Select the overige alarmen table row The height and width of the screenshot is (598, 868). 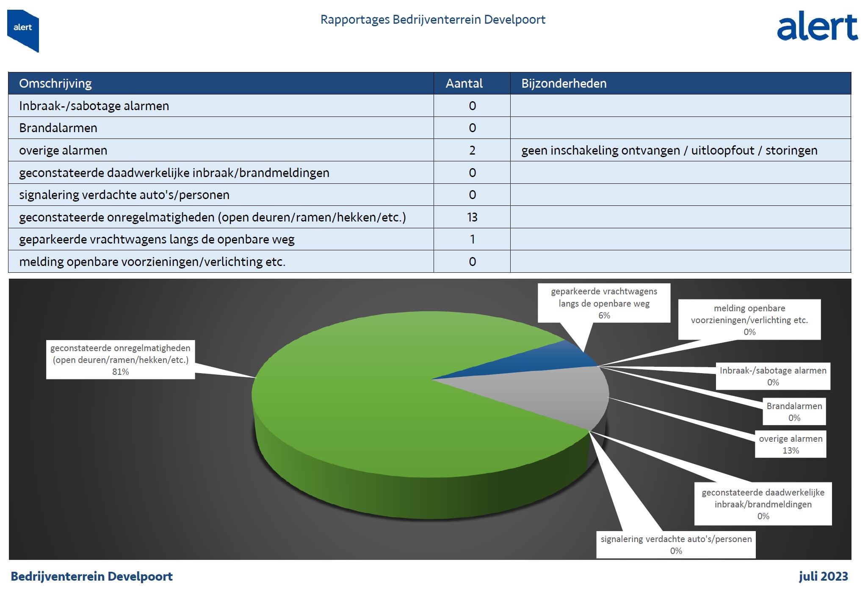[64, 150]
